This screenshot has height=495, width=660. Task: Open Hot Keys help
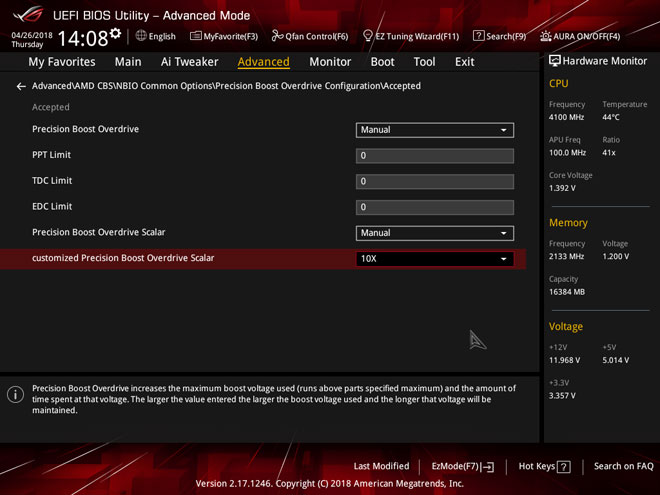(x=544, y=466)
